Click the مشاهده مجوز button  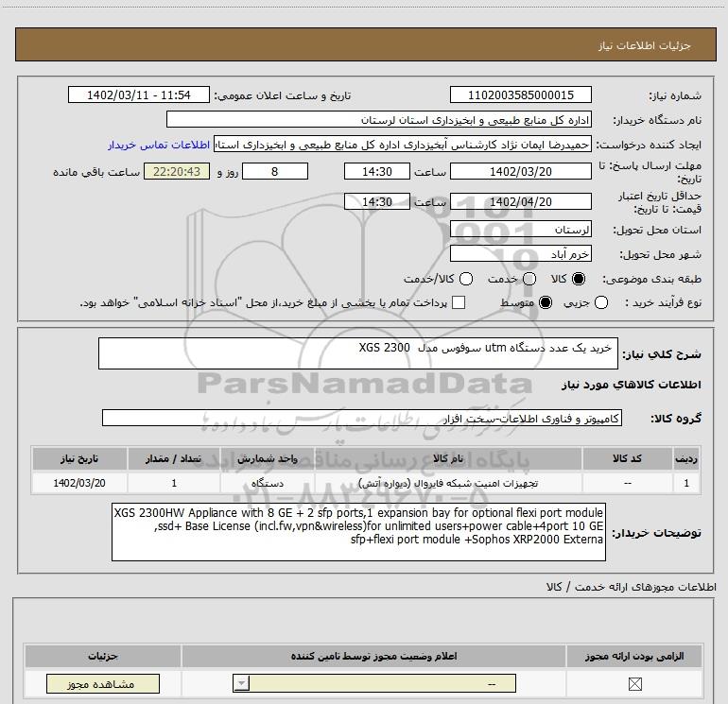(x=103, y=683)
